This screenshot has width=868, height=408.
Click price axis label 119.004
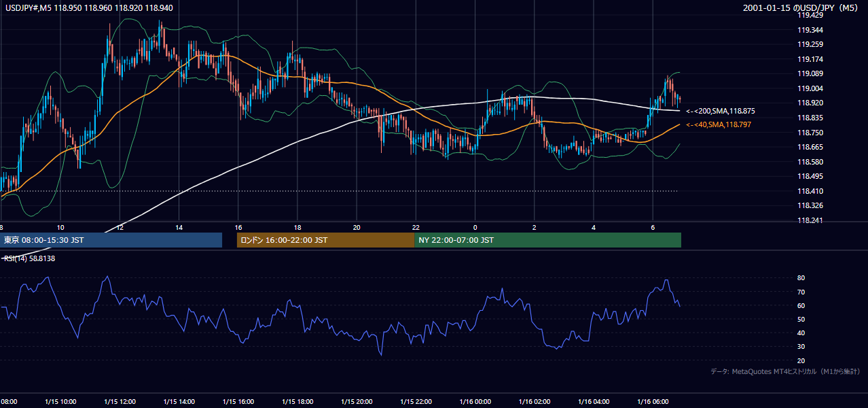pos(811,88)
